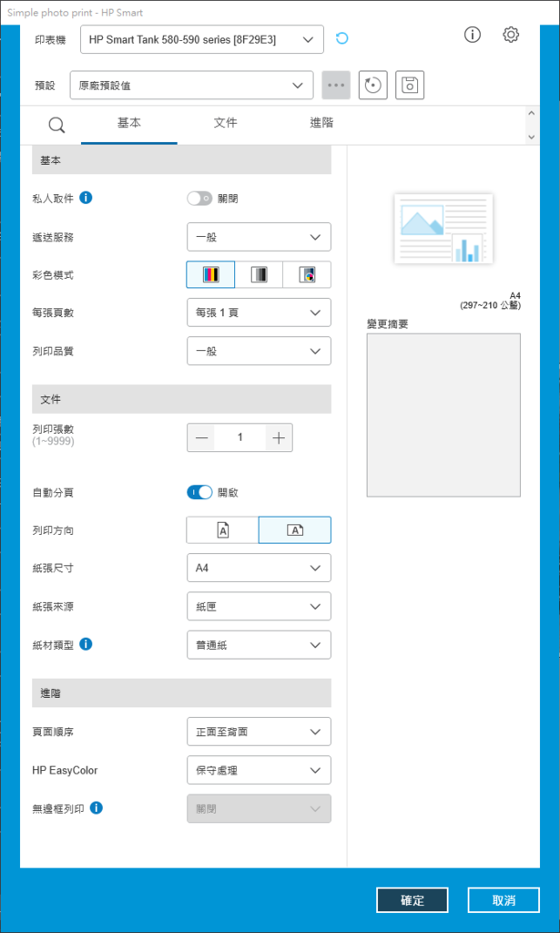Click the page preview thumbnail

pyautogui.click(x=443, y=229)
